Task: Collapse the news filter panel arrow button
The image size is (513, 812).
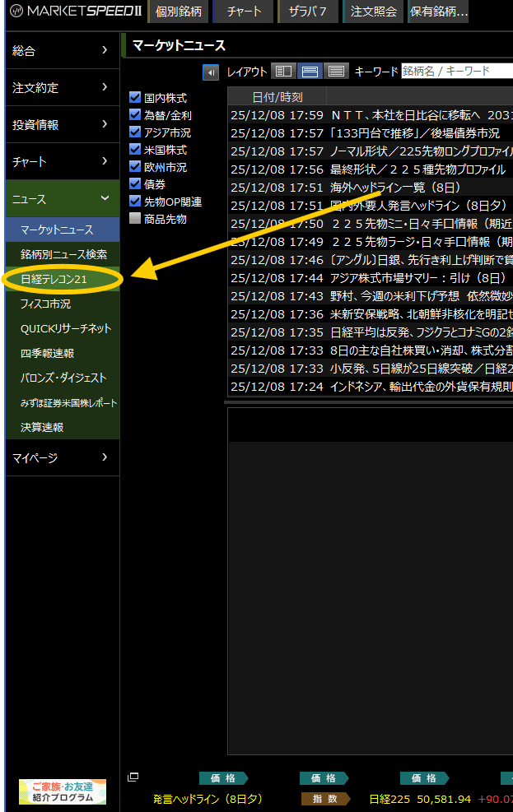Action: (210, 72)
